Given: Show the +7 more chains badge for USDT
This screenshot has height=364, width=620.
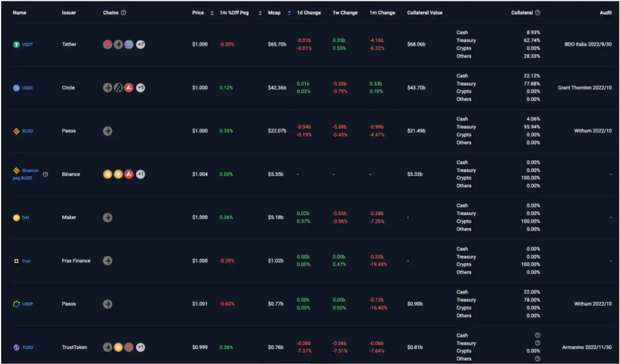Looking at the screenshot, I should coord(140,44).
